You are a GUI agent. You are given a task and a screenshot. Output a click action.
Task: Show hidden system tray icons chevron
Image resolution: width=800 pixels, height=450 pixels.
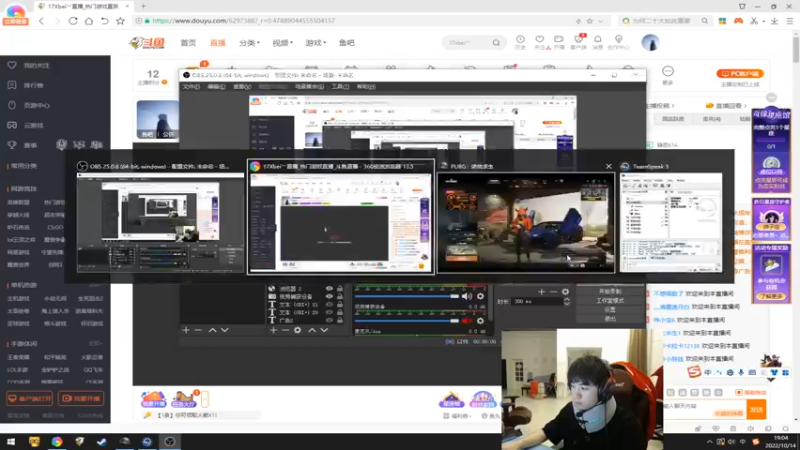click(x=709, y=442)
